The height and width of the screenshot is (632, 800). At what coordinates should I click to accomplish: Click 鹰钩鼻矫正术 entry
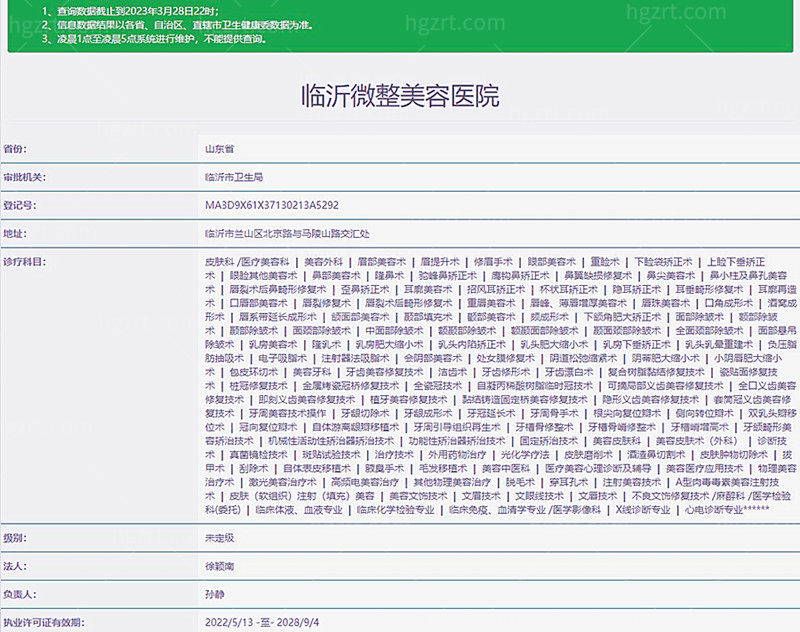tap(520, 275)
